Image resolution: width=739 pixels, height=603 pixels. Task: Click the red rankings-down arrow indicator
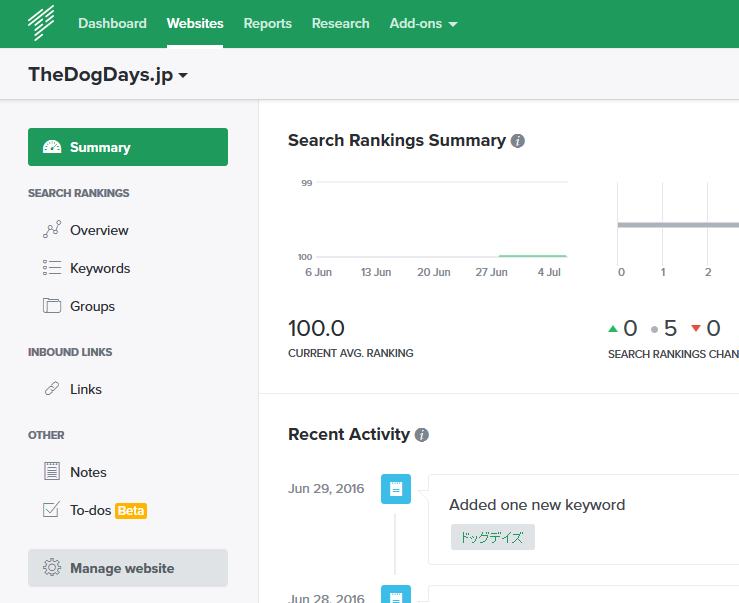pos(696,328)
